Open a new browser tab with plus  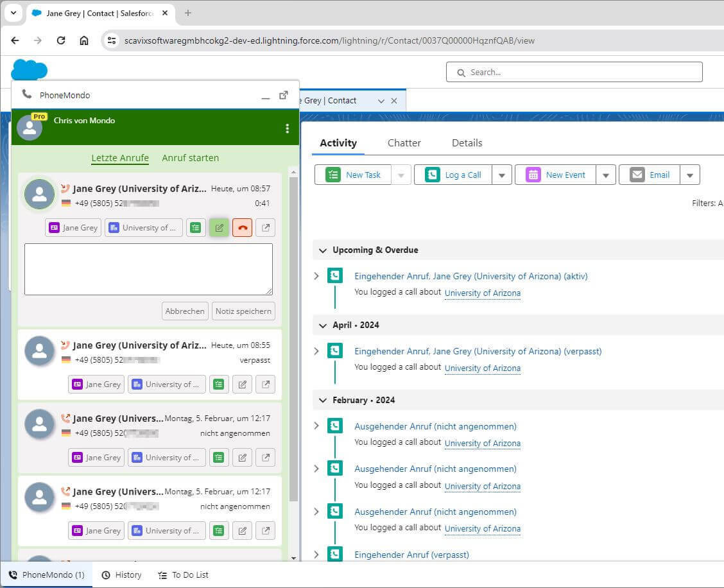click(187, 13)
